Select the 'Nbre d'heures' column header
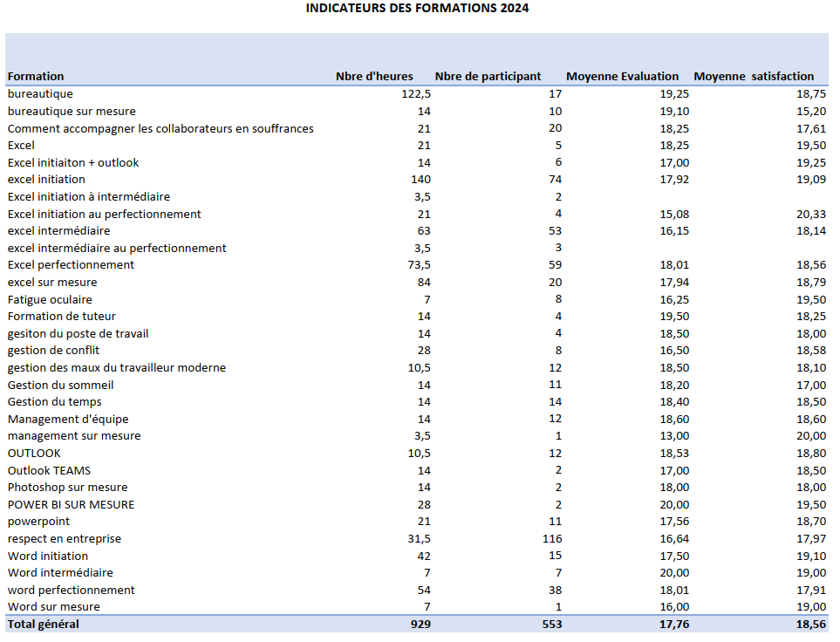This screenshot has width=840, height=642. [x=374, y=77]
